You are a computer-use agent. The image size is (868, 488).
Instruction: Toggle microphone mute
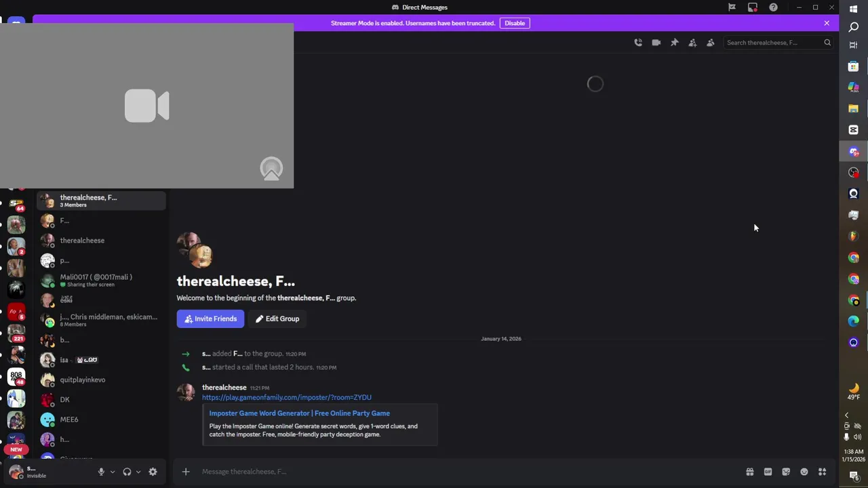click(101, 472)
